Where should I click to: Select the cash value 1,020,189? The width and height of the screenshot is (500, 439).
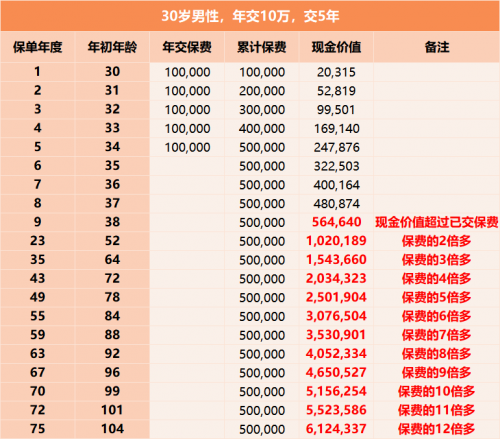click(x=336, y=241)
